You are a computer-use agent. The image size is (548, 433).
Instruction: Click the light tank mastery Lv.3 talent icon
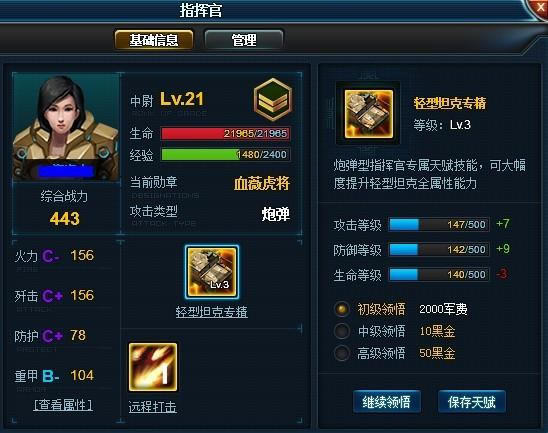point(212,272)
